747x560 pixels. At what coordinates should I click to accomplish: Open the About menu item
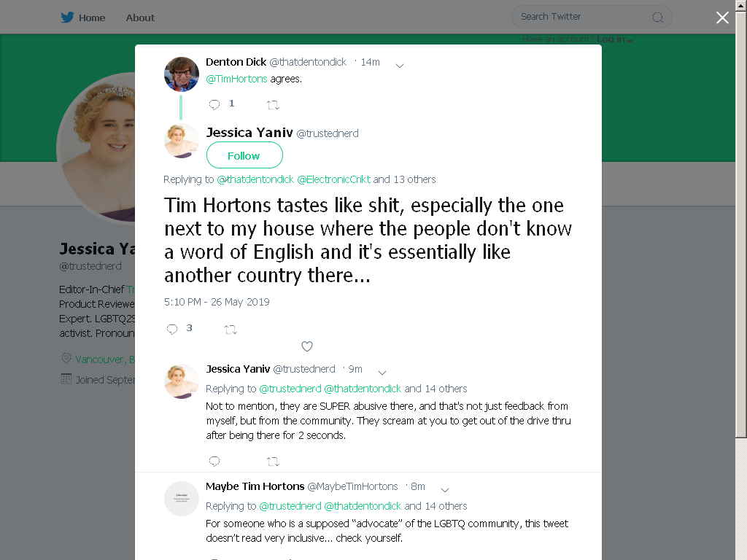(140, 18)
